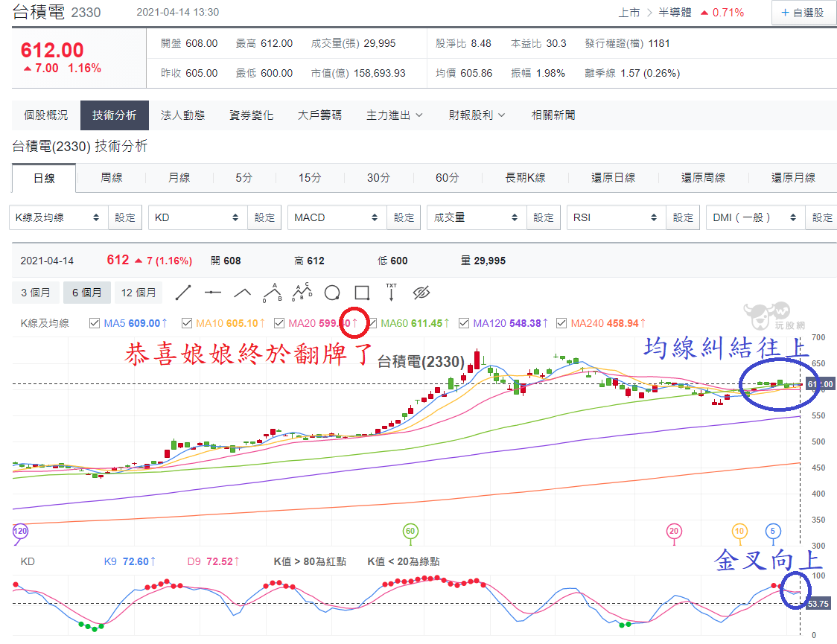Select the trend line drawing tool
This screenshot has width=837, height=644.
[x=183, y=293]
